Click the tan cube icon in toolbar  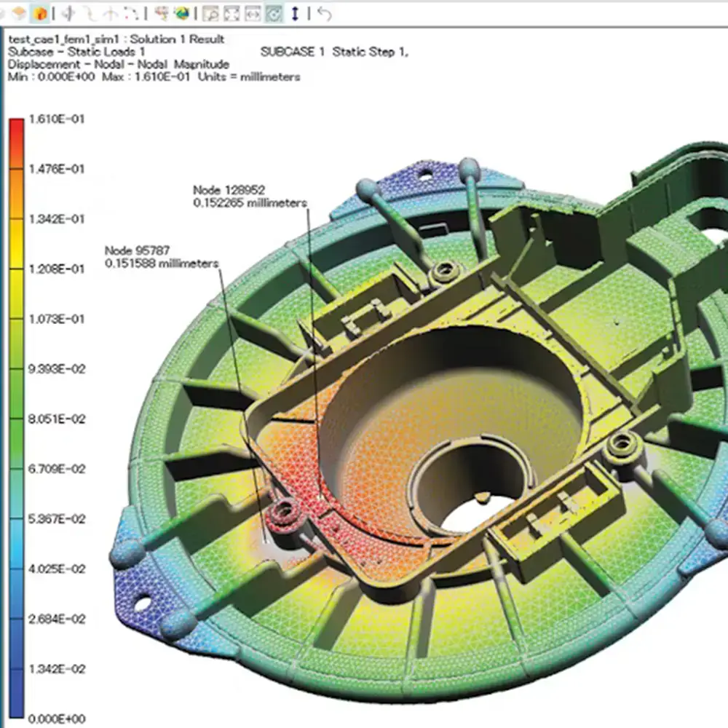point(19,13)
